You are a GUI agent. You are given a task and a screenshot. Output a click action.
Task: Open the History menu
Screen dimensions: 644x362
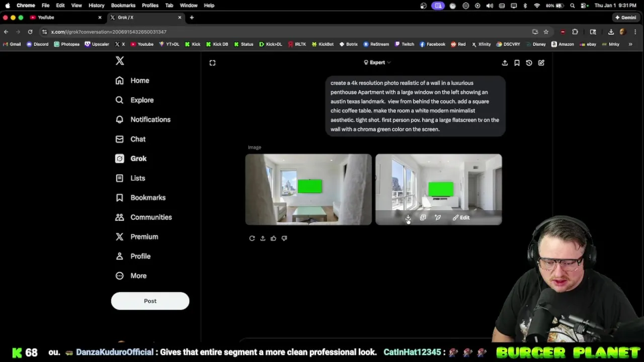pyautogui.click(x=96, y=6)
